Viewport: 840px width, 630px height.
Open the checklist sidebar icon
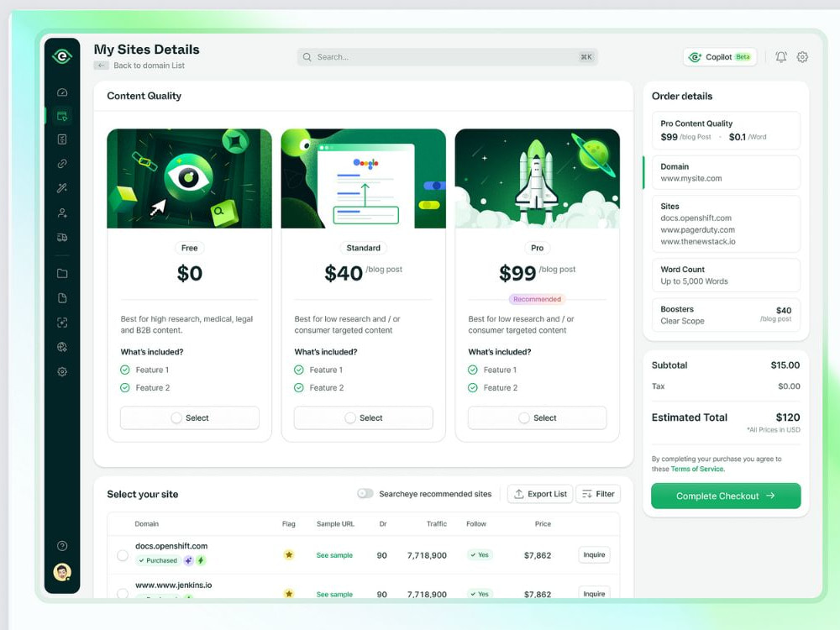[x=62, y=139]
